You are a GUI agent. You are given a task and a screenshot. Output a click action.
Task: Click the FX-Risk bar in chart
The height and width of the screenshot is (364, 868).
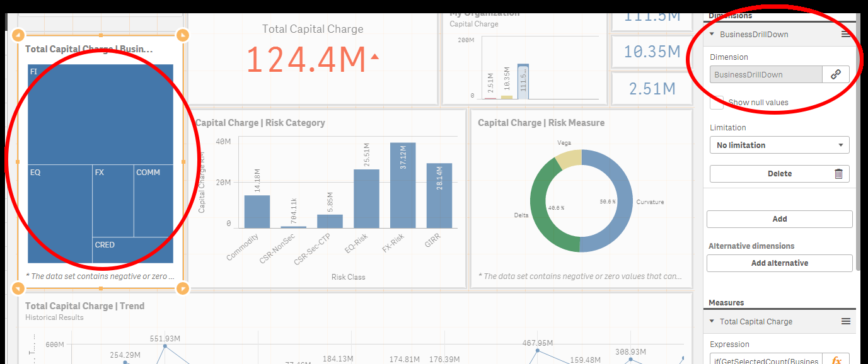[x=403, y=186]
